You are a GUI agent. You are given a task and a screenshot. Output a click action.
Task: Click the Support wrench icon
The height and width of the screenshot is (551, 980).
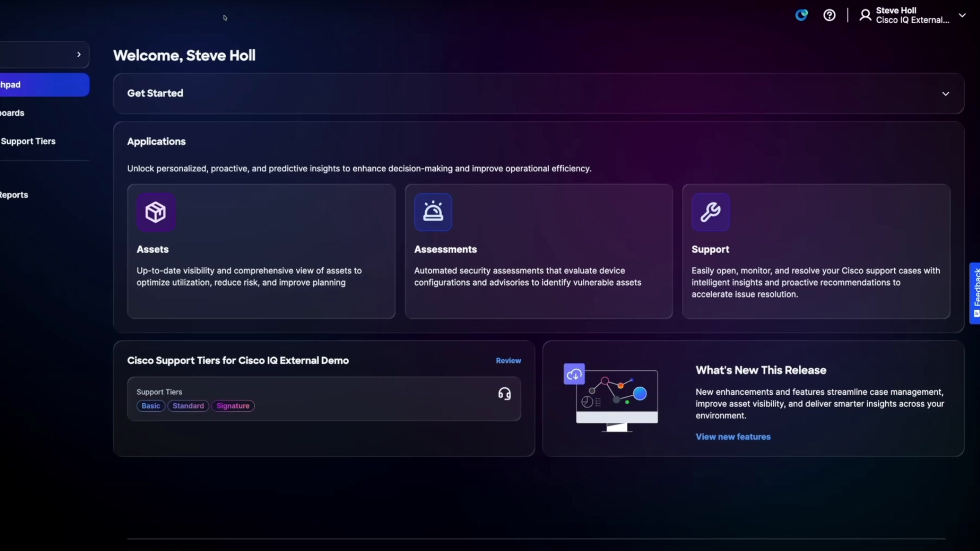[710, 212]
